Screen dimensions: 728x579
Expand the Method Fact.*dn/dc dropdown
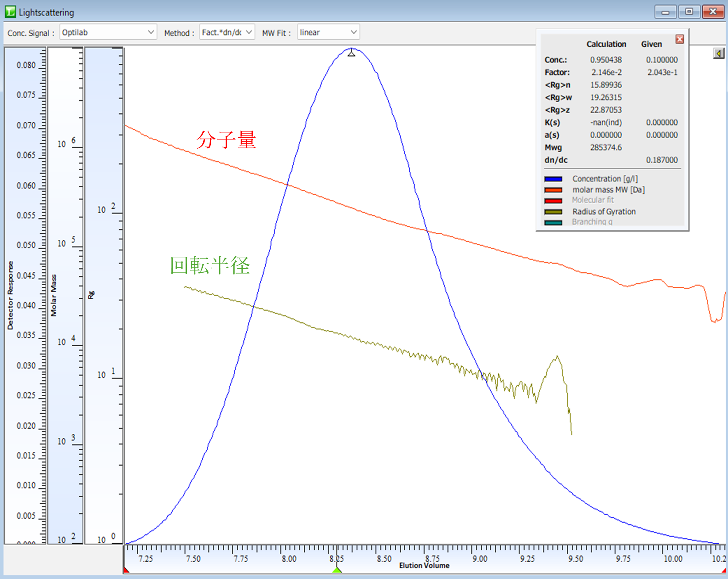[x=227, y=32]
